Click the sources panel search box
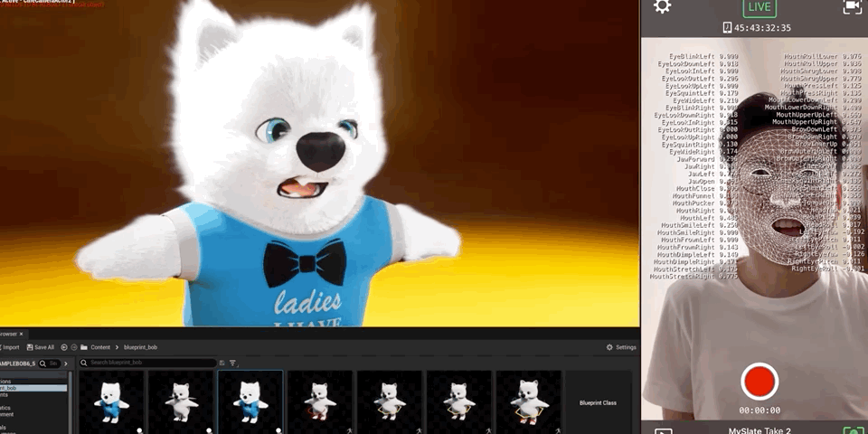The height and width of the screenshot is (434, 868). [49, 363]
